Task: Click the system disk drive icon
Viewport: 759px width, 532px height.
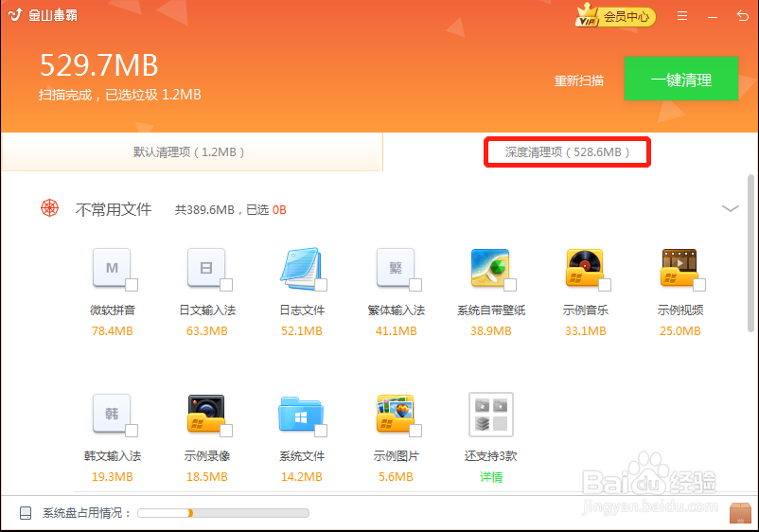Action: (x=26, y=513)
